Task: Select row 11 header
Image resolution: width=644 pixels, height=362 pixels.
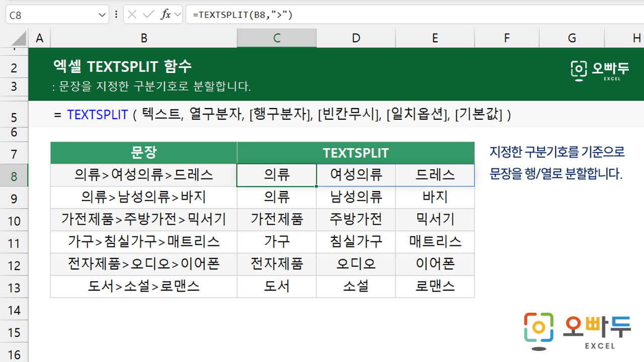Action: (x=14, y=242)
